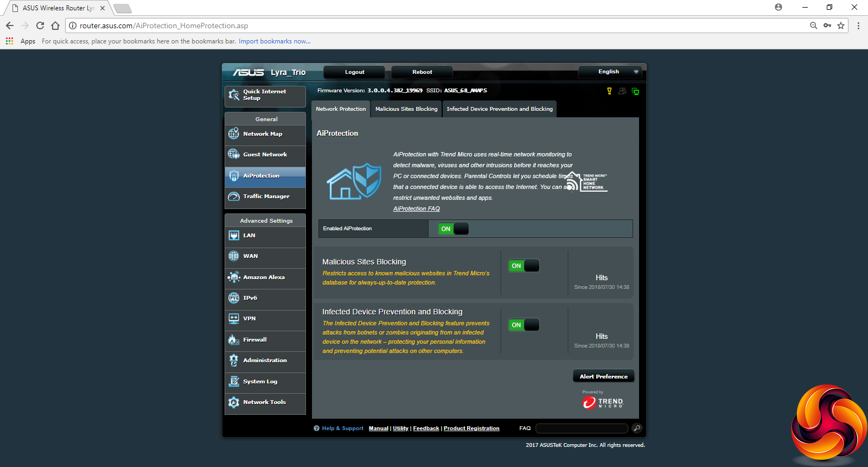Click into the FAQ search field

point(582,428)
